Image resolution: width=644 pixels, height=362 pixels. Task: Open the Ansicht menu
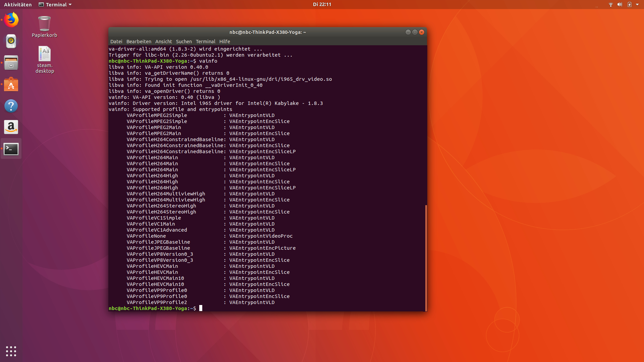pos(163,42)
